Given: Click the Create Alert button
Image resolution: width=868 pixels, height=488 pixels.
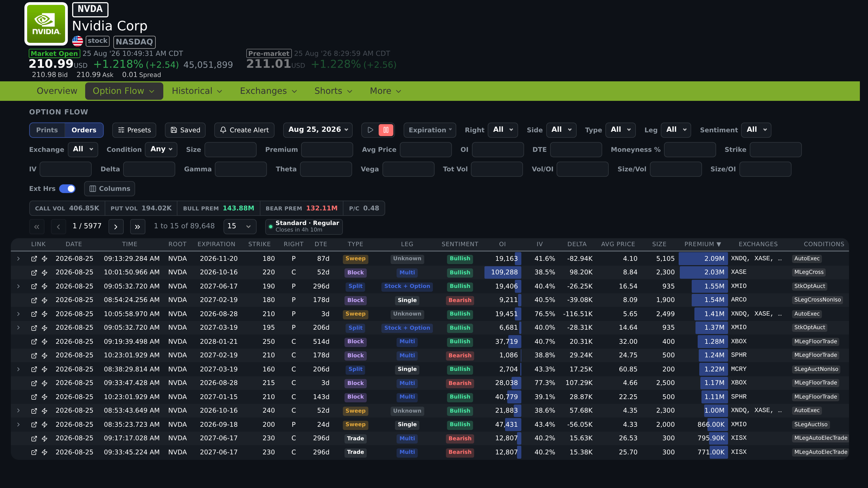Looking at the screenshot, I should tap(244, 130).
